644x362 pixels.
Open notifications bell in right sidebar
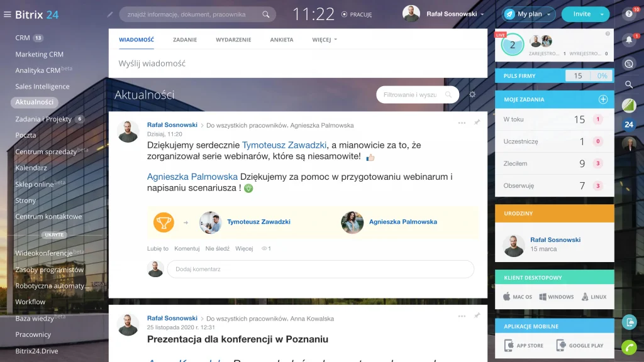point(628,40)
